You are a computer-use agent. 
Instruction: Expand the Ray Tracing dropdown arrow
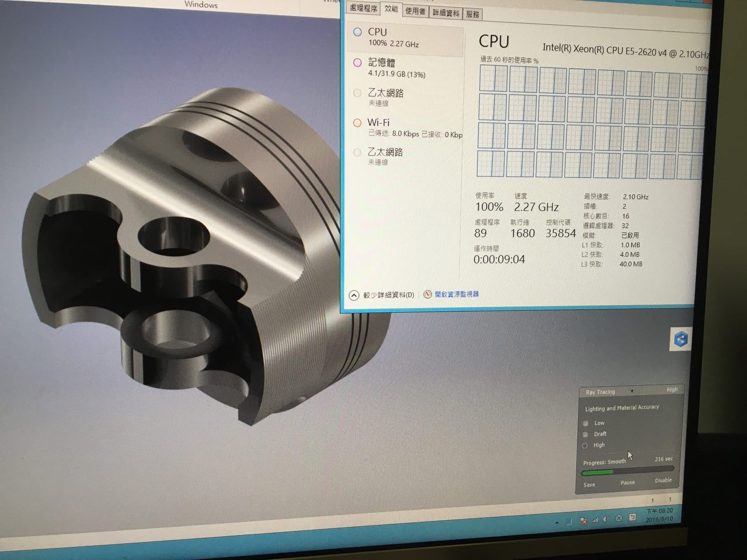(x=632, y=391)
